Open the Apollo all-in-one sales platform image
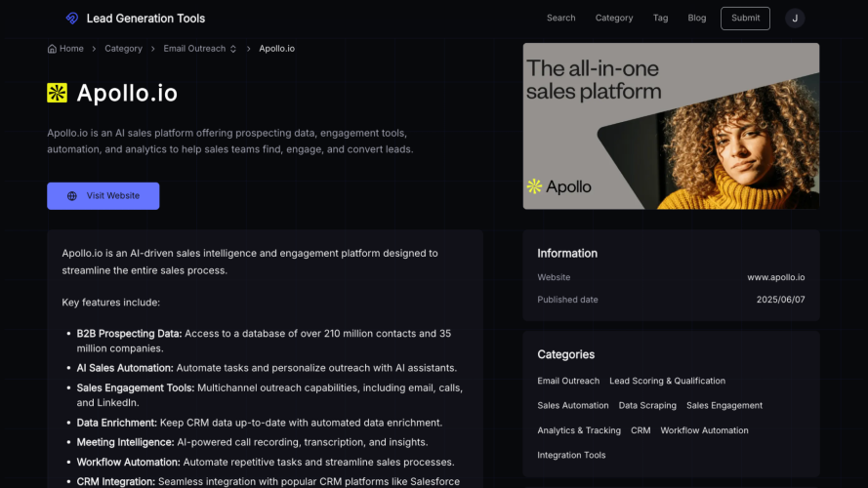 coord(671,126)
